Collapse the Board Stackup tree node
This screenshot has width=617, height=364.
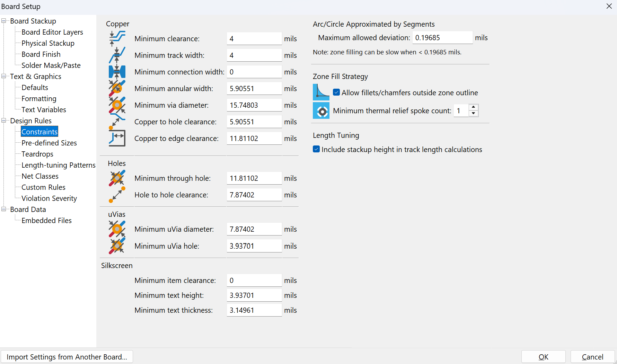4,21
